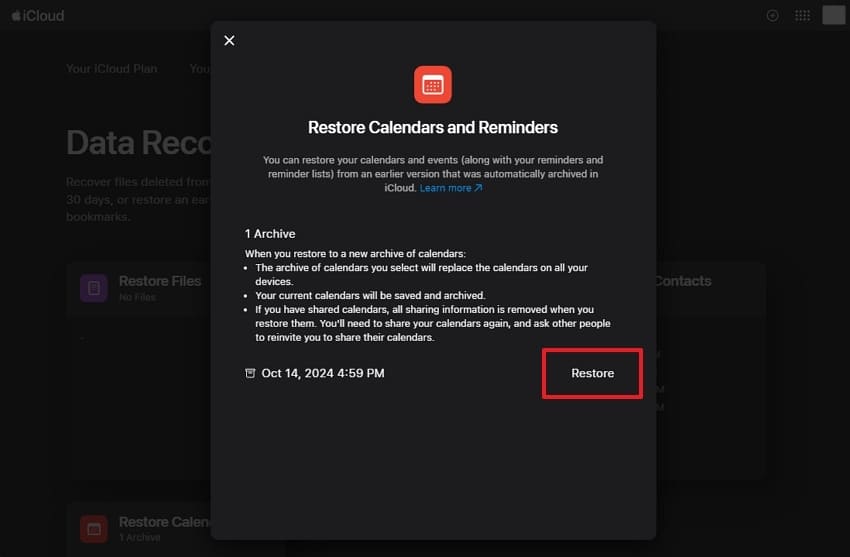Open the app launcher grid icon
This screenshot has width=850, height=557.
tap(802, 16)
